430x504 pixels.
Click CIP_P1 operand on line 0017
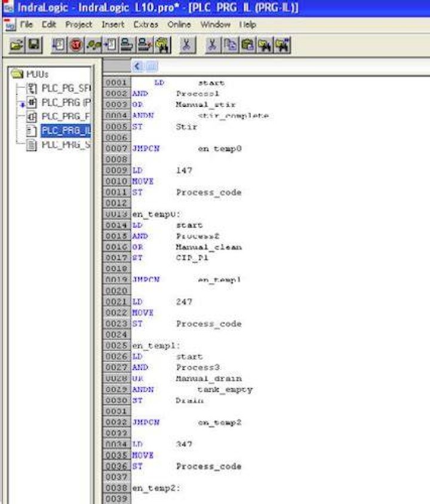tap(192, 258)
